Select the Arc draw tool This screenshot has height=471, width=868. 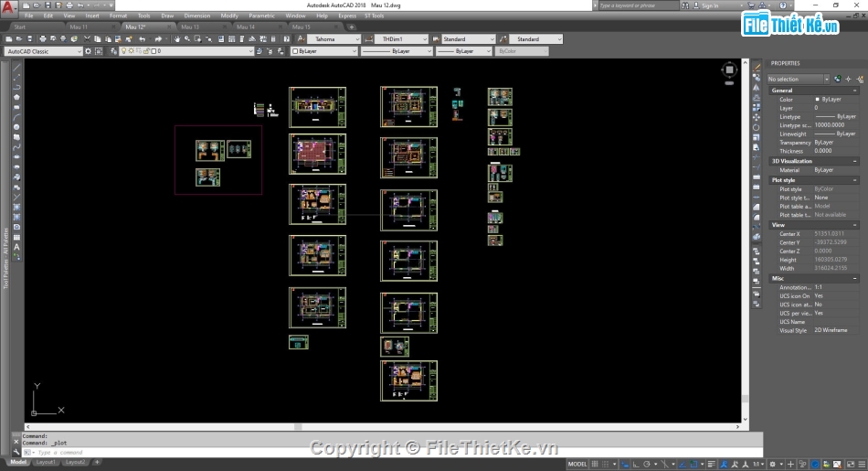point(16,117)
